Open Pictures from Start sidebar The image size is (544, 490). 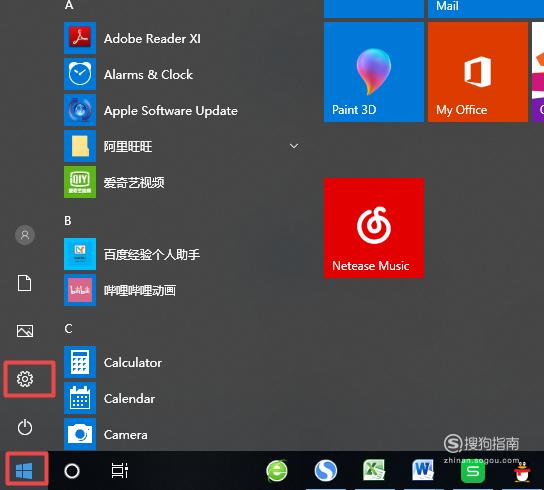(x=25, y=331)
